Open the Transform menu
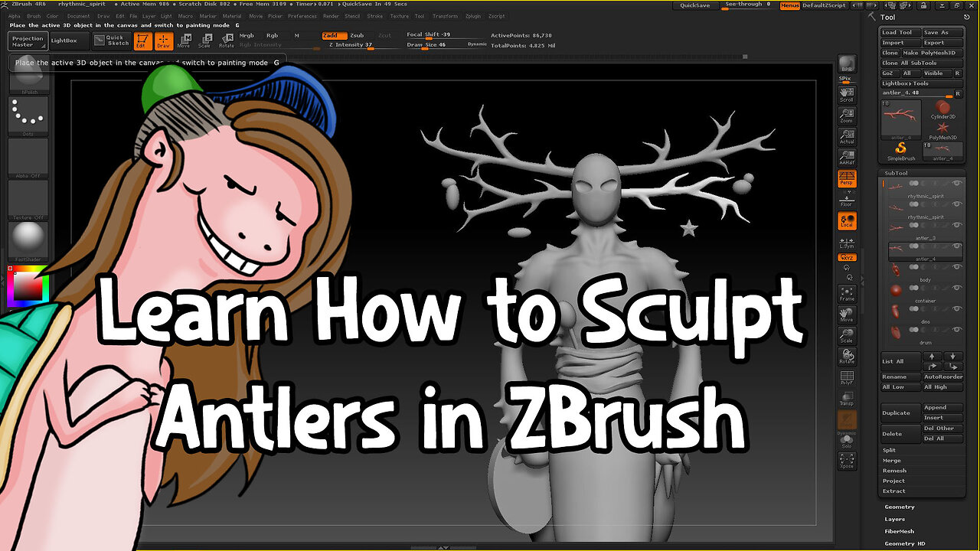980x551 pixels. pos(445,16)
